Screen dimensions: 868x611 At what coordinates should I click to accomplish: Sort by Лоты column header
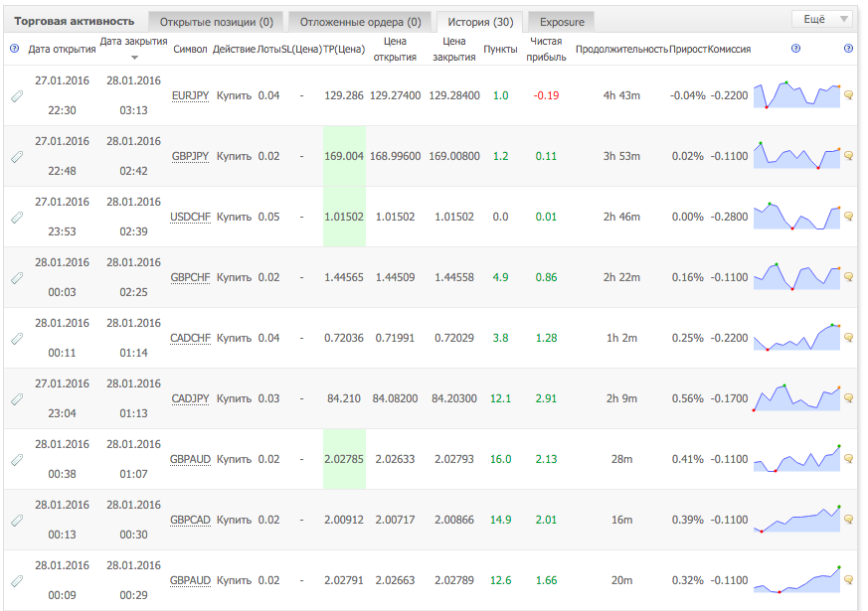[268, 50]
